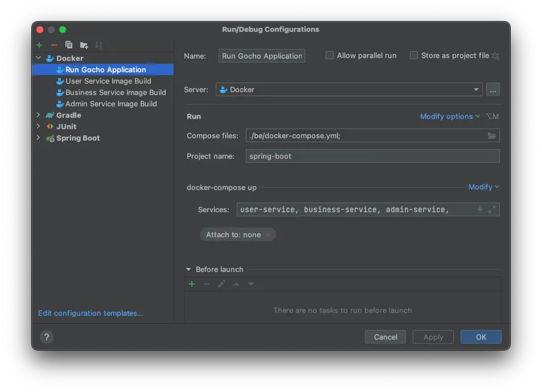The image size is (542, 392).
Task: Click the green Add New Configuration plus icon
Action: coord(39,45)
